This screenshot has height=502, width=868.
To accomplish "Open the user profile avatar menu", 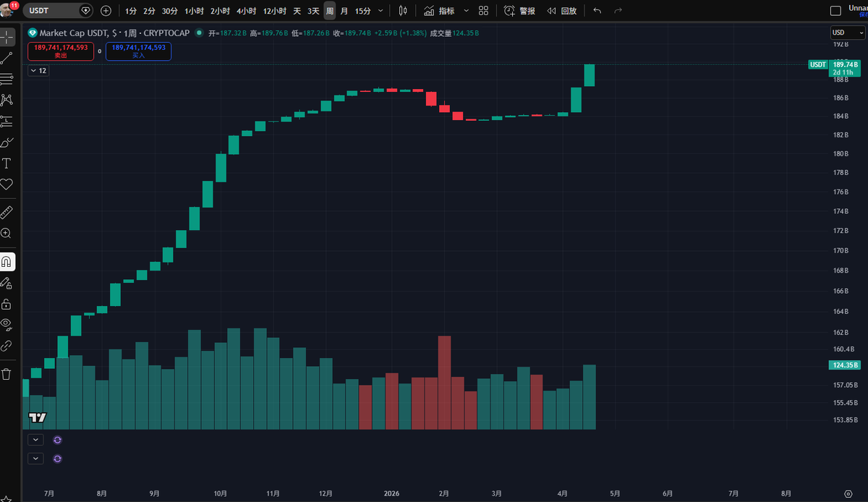I will (7, 10).
